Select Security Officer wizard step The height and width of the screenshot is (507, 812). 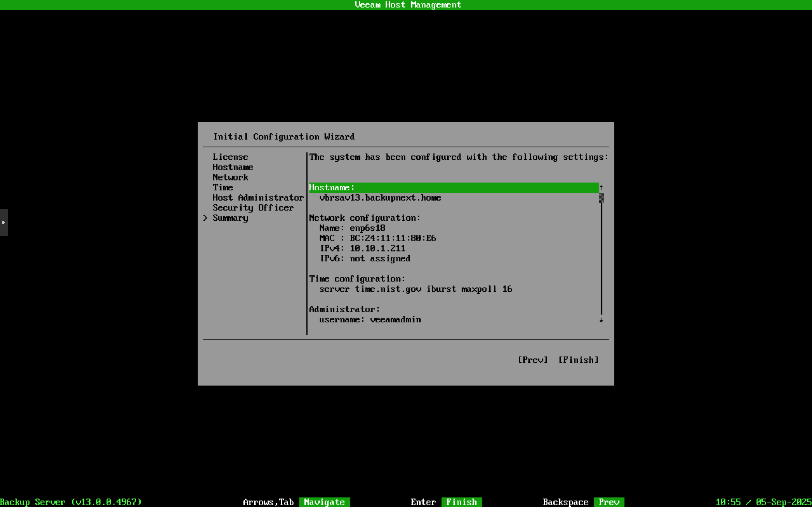[253, 208]
